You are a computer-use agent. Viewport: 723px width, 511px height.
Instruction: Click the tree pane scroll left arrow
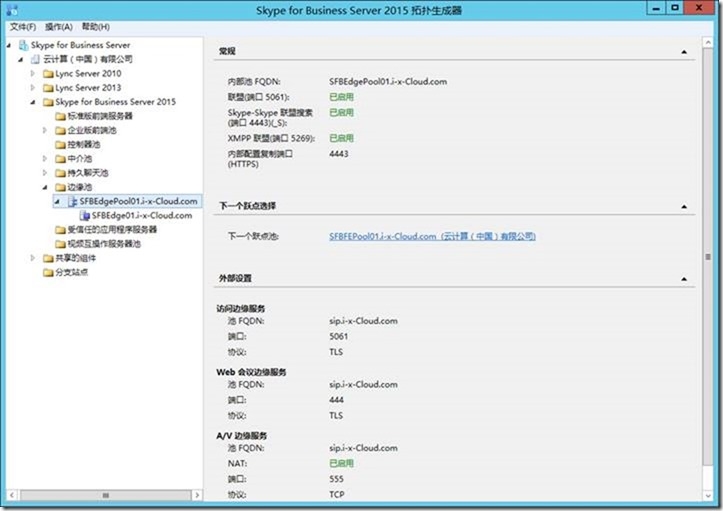(x=12, y=495)
